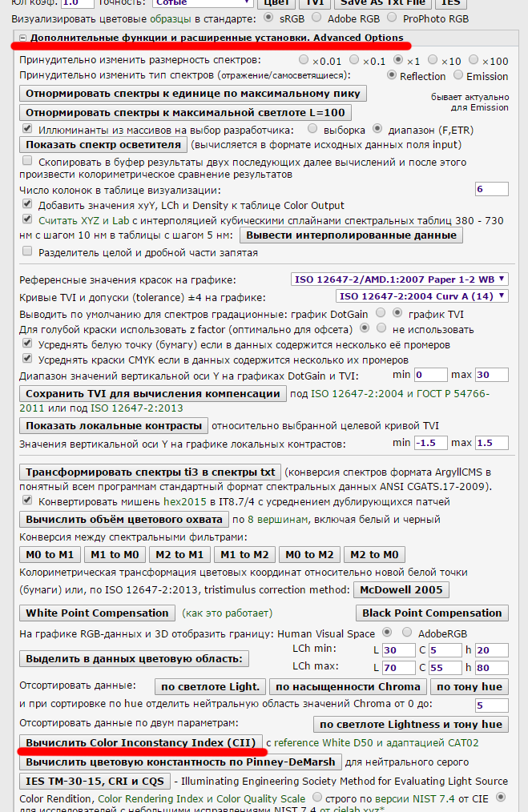
Task: Select the ProPhoto RGB color standard
Action: click(393, 17)
